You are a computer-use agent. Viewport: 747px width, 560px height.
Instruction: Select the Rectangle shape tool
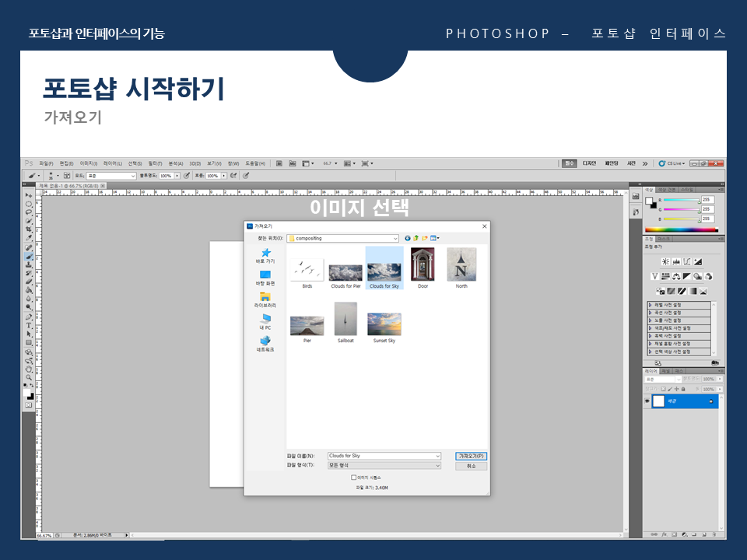[x=29, y=343]
